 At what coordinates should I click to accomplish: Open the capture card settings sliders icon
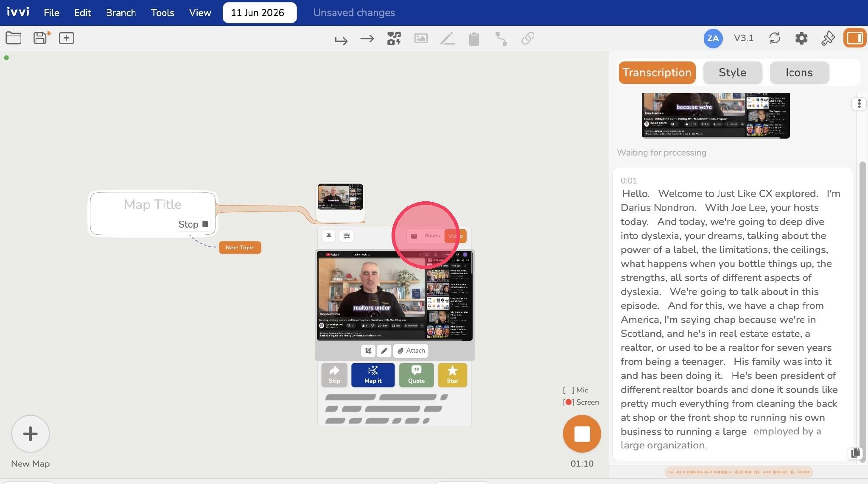(347, 236)
